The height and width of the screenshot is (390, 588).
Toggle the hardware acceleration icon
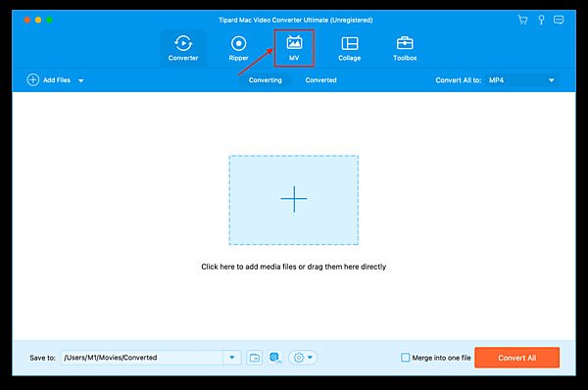coord(275,358)
